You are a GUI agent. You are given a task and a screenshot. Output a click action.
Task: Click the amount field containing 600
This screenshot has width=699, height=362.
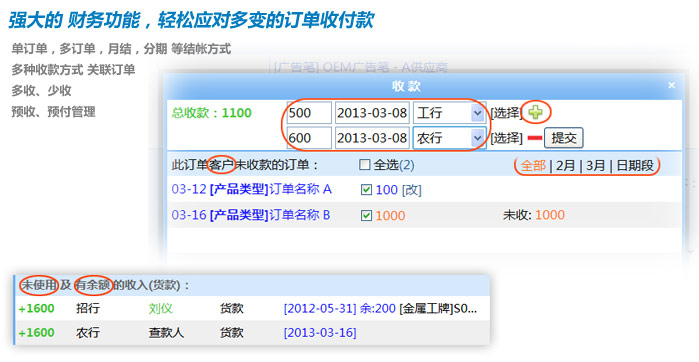(309, 138)
